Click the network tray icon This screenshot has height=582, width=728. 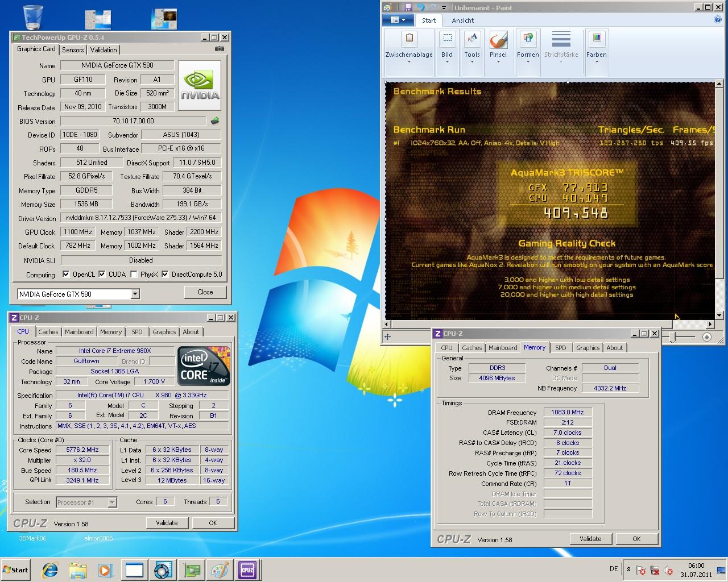pos(655,570)
